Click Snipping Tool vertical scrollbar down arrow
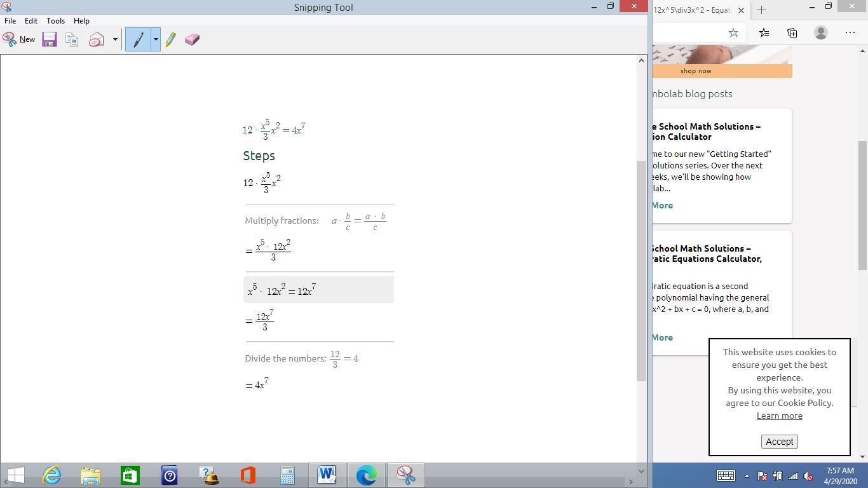 (x=641, y=471)
